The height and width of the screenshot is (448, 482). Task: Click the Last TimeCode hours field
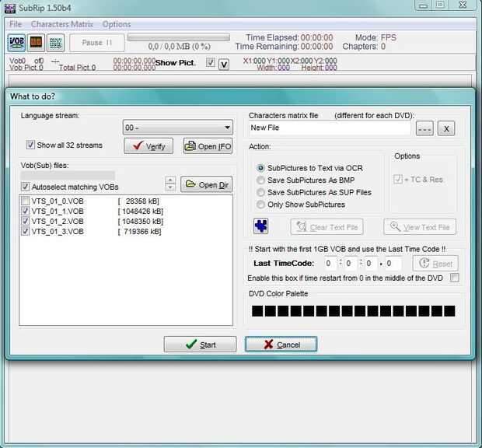click(x=330, y=263)
